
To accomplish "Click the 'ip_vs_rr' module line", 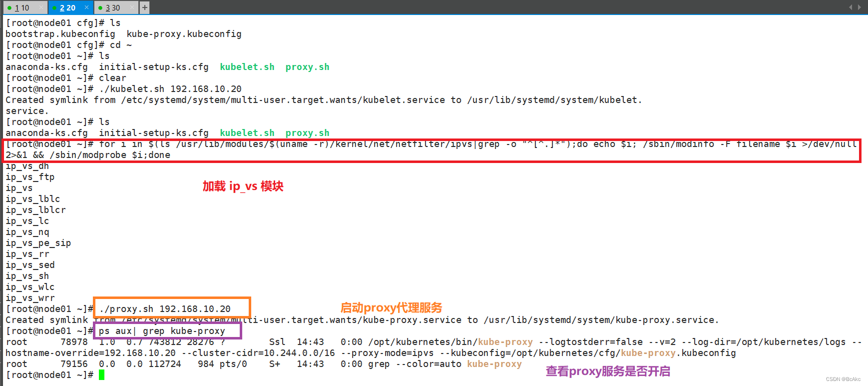I will pyautogui.click(x=27, y=254).
